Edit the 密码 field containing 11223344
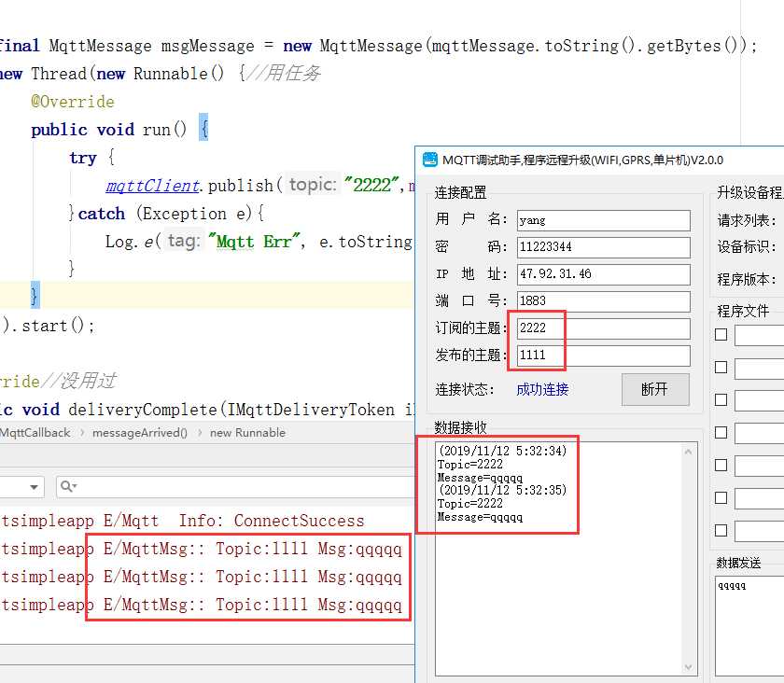 point(604,247)
